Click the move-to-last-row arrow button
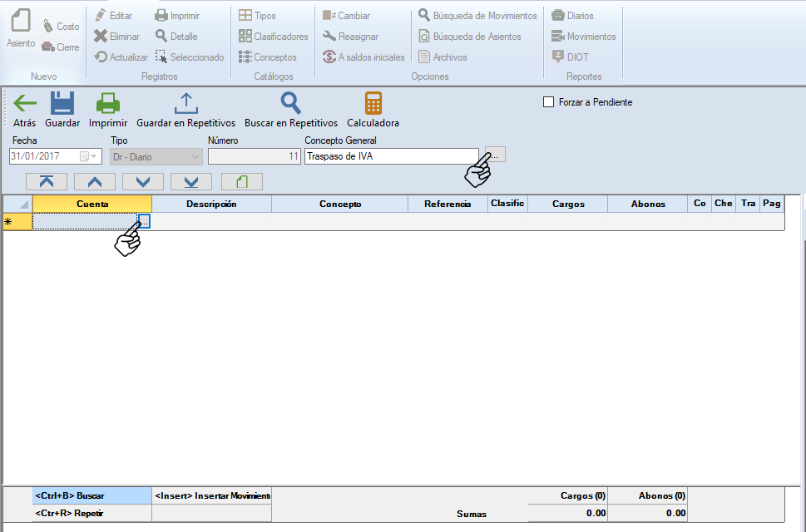Screen dimensions: 806x532 [191, 181]
